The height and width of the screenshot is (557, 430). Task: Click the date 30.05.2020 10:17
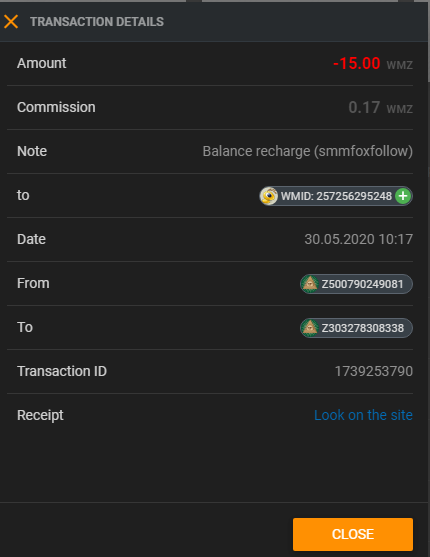tap(359, 239)
